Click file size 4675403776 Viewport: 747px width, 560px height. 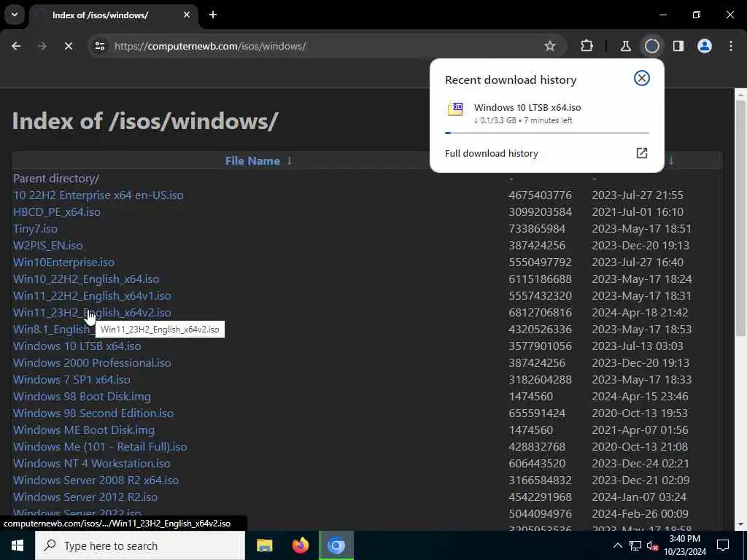(540, 195)
